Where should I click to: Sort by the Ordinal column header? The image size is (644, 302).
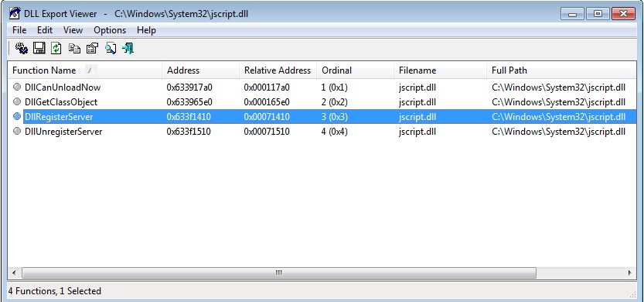click(355, 70)
